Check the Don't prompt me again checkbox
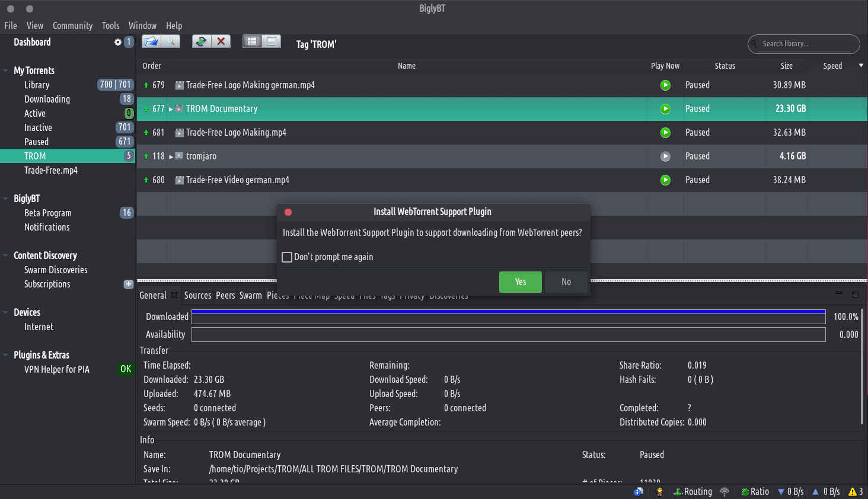 pos(287,257)
